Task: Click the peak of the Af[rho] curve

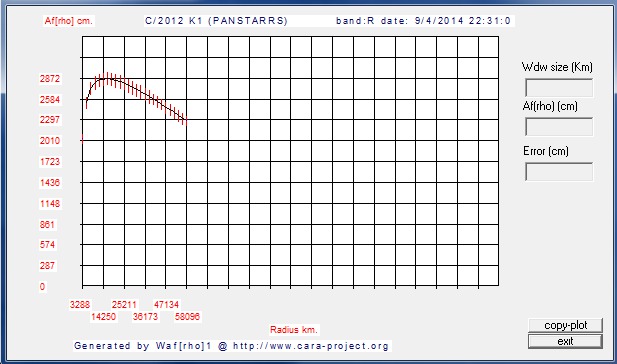Action: click(108, 78)
